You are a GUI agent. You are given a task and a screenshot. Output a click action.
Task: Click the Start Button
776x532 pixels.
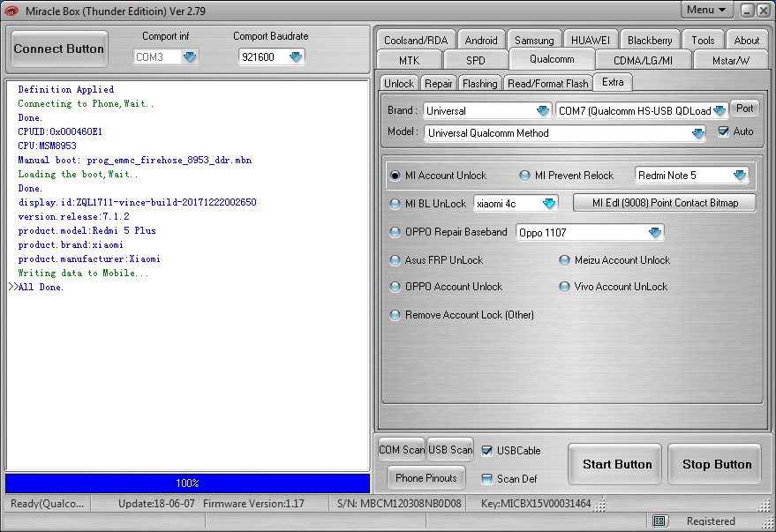pyautogui.click(x=616, y=464)
